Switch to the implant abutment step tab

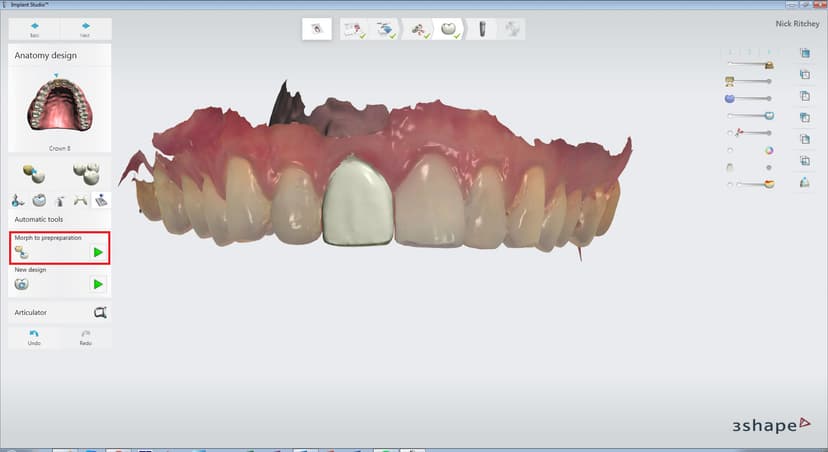pyautogui.click(x=481, y=29)
